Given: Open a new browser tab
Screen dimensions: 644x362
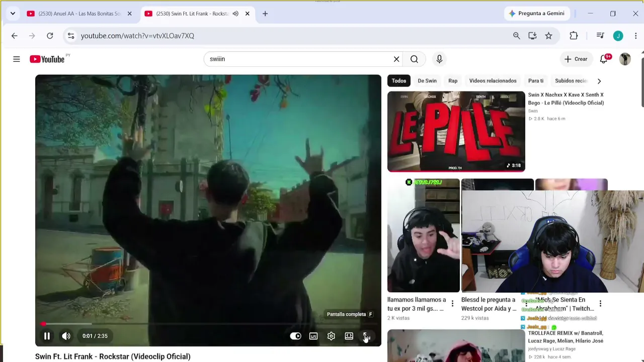Looking at the screenshot, I should [x=265, y=14].
